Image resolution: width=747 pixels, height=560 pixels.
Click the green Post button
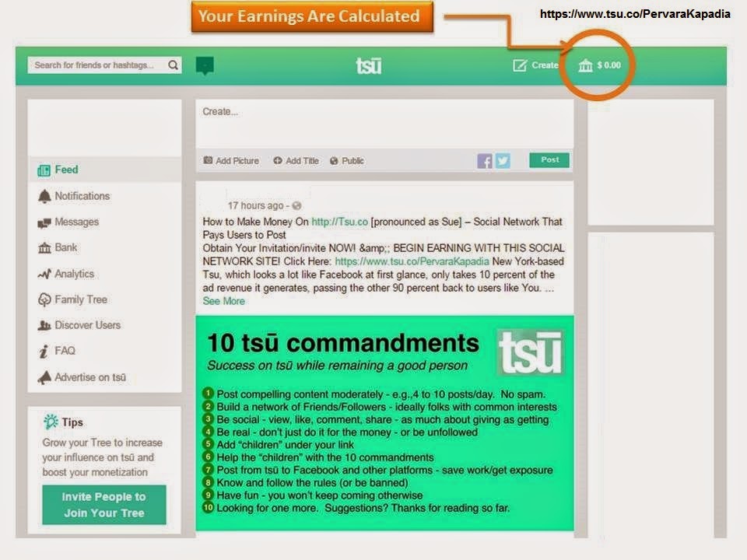click(x=549, y=160)
